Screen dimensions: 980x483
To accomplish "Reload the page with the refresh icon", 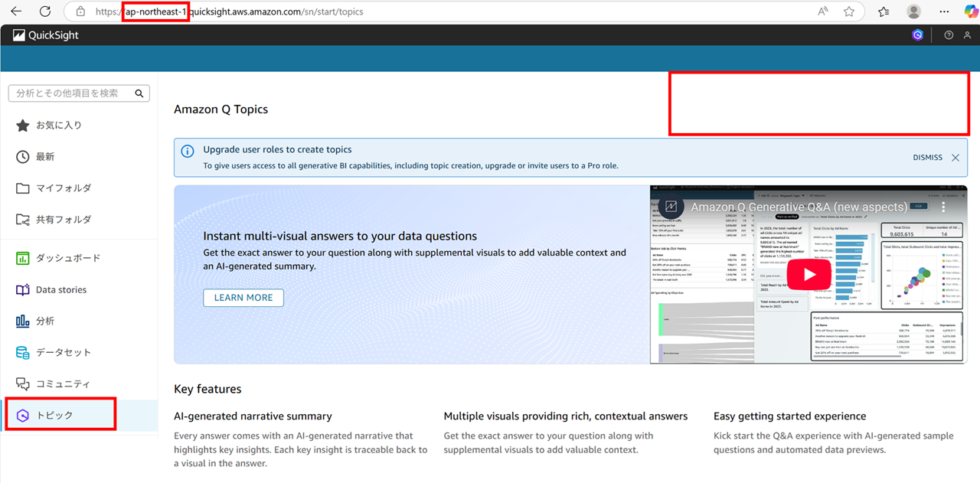I will click(45, 11).
